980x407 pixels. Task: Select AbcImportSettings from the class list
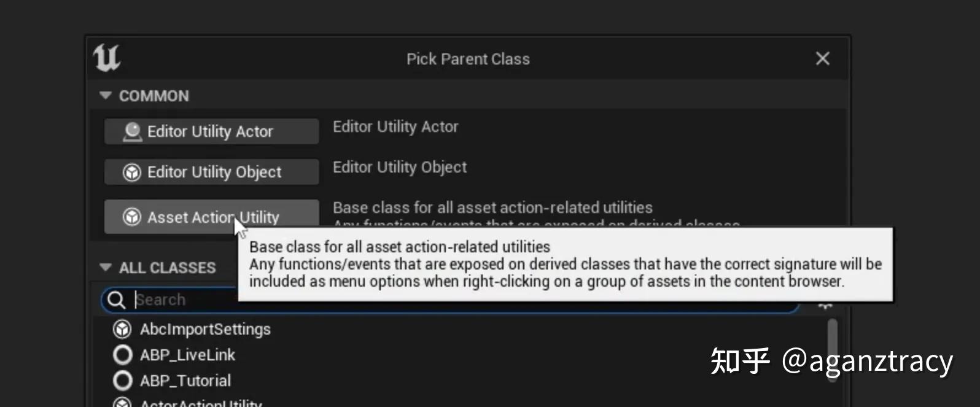click(205, 329)
